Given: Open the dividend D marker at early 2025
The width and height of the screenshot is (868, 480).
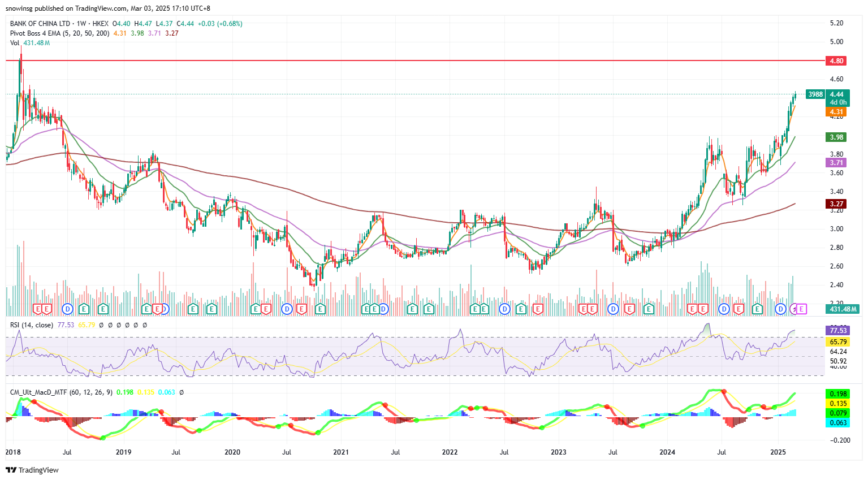Looking at the screenshot, I should coord(781,309).
